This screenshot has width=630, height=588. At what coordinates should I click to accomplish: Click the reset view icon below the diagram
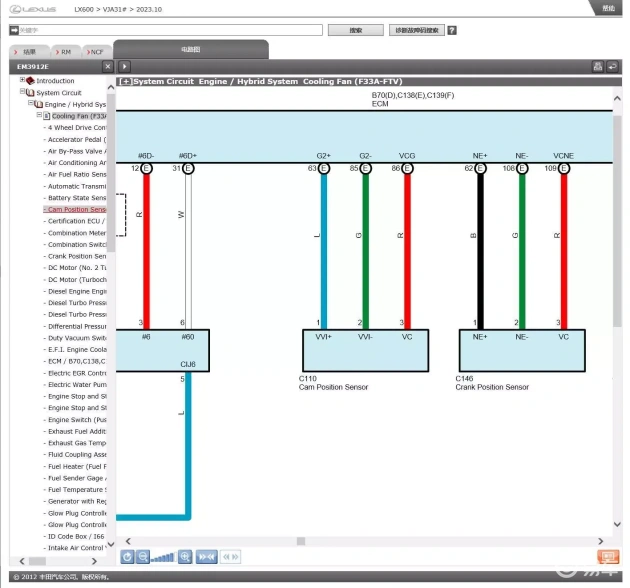point(127,557)
